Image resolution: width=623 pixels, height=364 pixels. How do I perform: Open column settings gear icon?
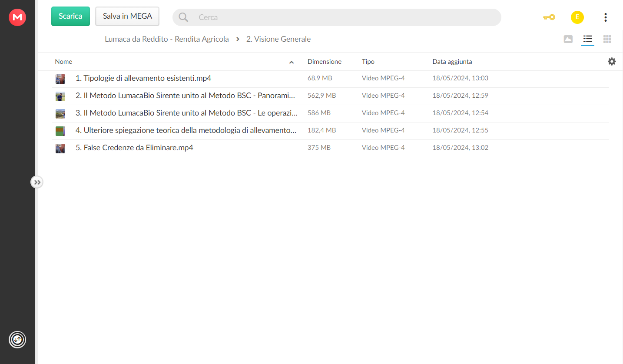tap(612, 62)
